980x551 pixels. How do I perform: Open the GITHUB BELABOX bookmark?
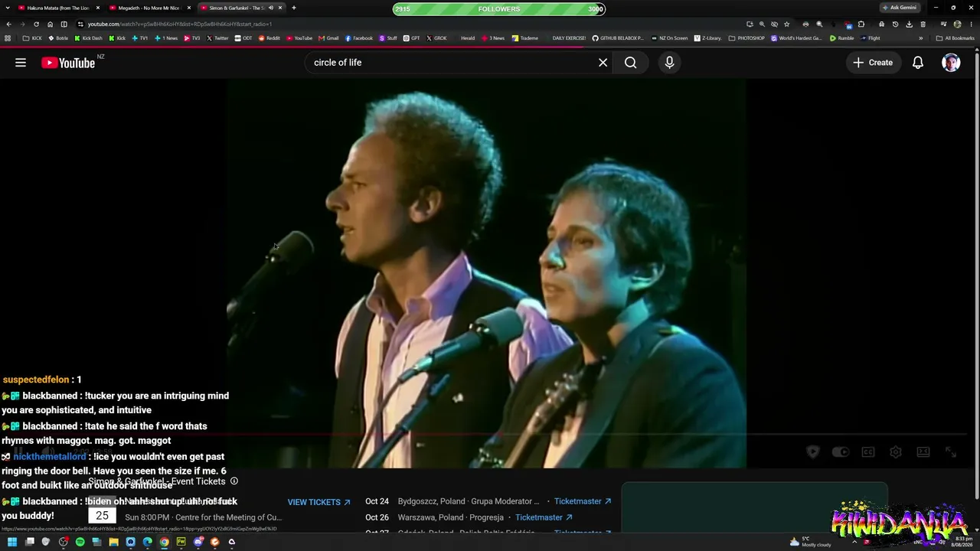point(618,37)
